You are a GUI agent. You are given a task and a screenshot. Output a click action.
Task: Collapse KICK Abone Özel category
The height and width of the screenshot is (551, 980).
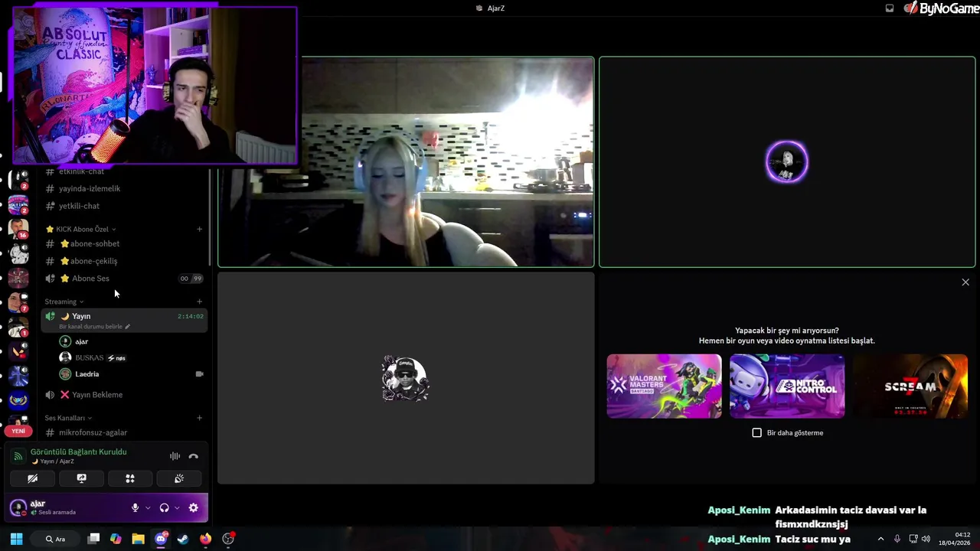pos(81,229)
